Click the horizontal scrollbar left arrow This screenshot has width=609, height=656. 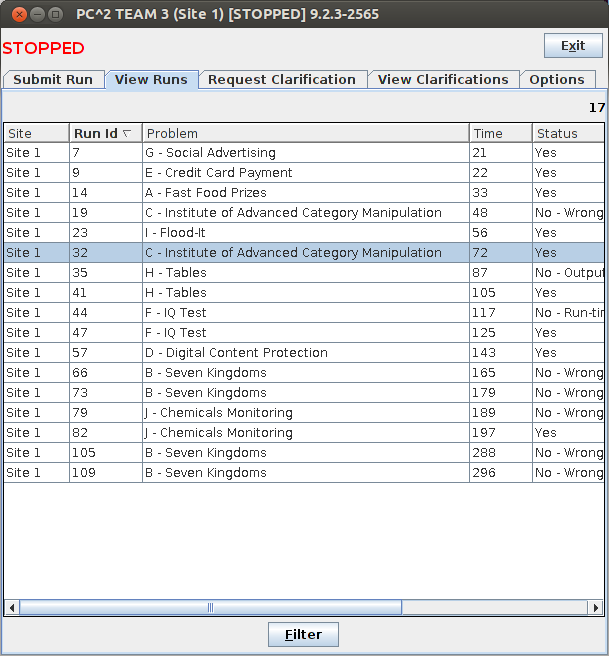tap(12, 607)
